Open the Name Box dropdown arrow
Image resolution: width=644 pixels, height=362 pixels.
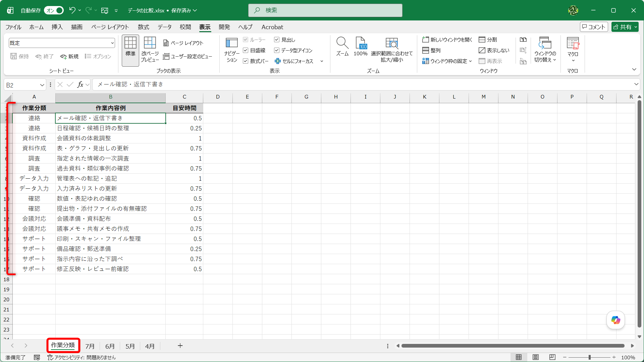42,85
